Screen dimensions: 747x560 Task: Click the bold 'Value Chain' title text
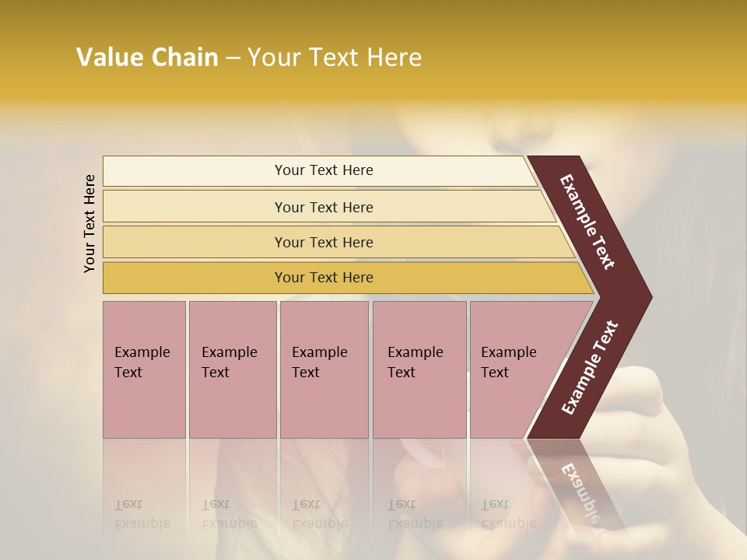tap(147, 58)
